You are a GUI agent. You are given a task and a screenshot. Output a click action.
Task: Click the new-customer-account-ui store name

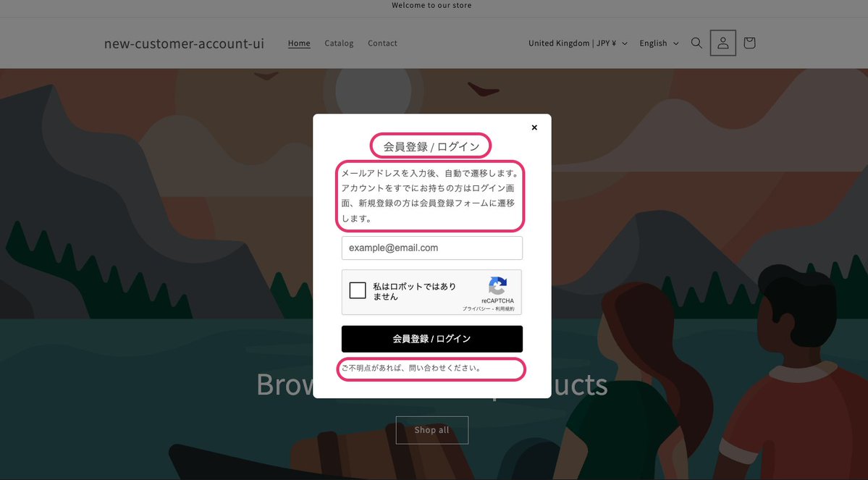tap(185, 43)
